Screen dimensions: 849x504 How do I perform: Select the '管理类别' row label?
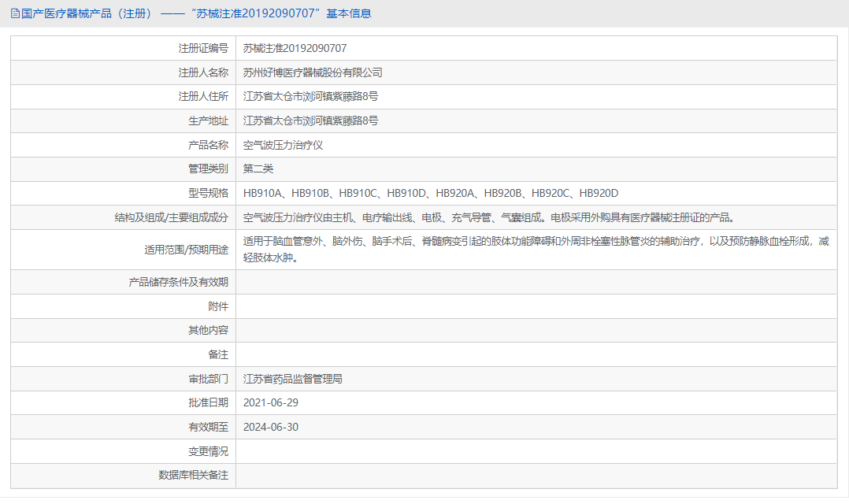209,169
